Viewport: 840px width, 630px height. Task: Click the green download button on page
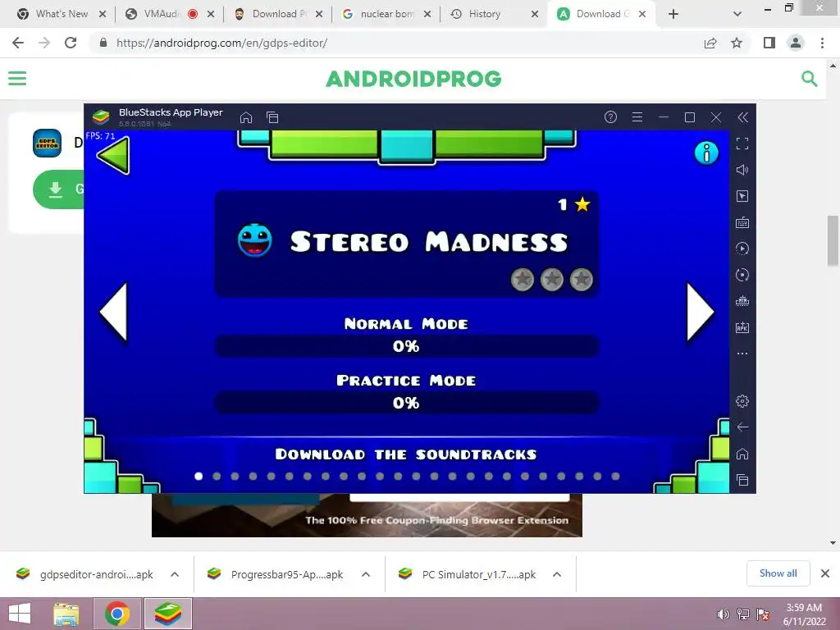tap(58, 189)
